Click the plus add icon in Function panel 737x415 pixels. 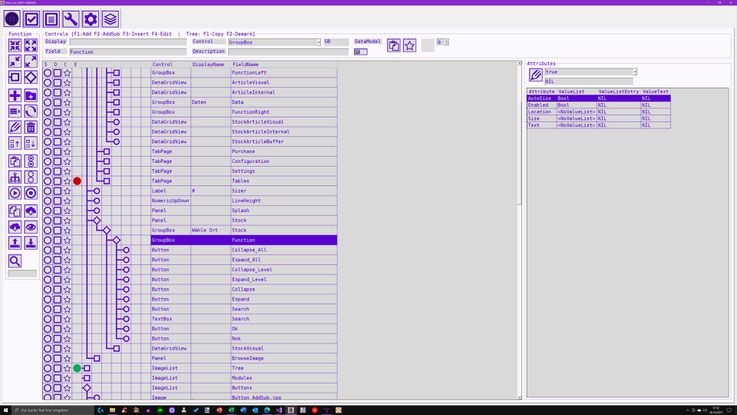point(15,95)
